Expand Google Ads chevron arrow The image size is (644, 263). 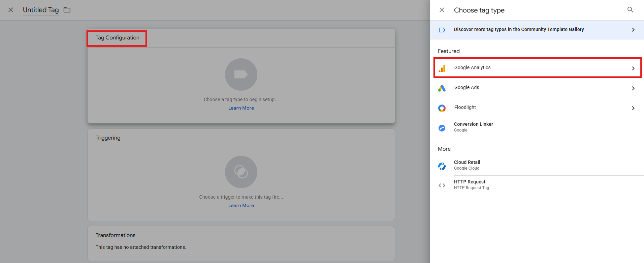pyautogui.click(x=633, y=88)
